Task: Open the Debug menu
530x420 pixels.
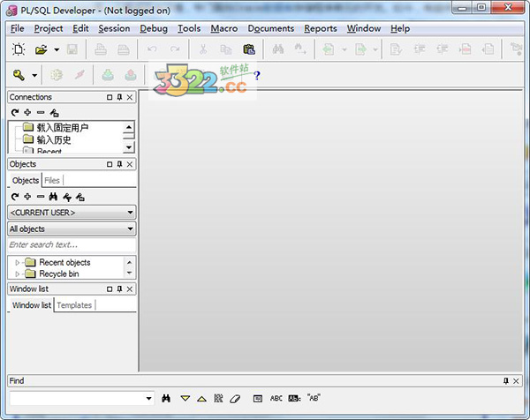Action: [154, 28]
